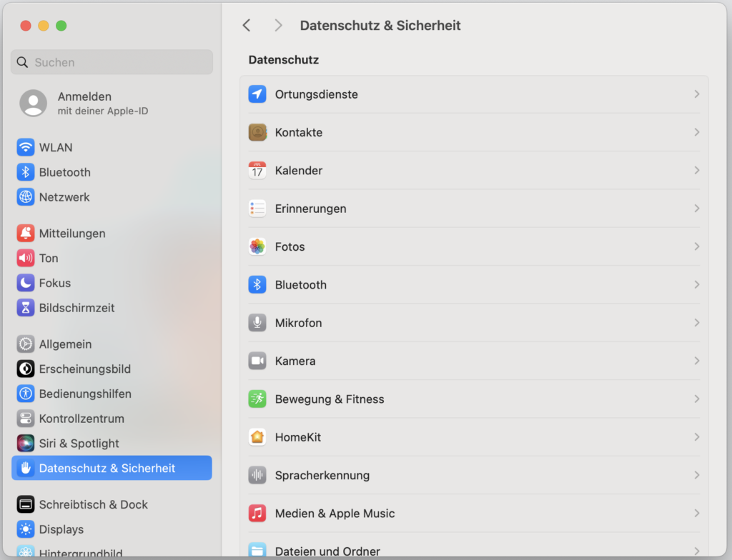Select Displays in the sidebar
This screenshot has width=732, height=560.
[61, 529]
